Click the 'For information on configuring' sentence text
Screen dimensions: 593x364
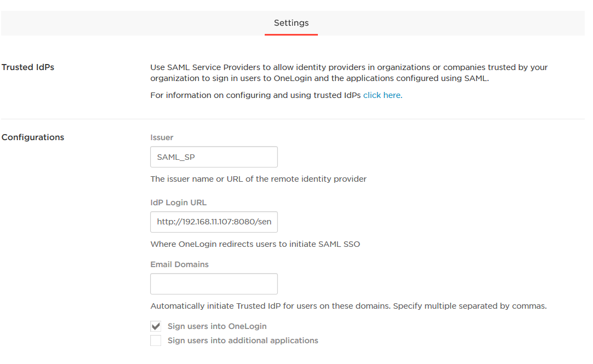click(256, 95)
